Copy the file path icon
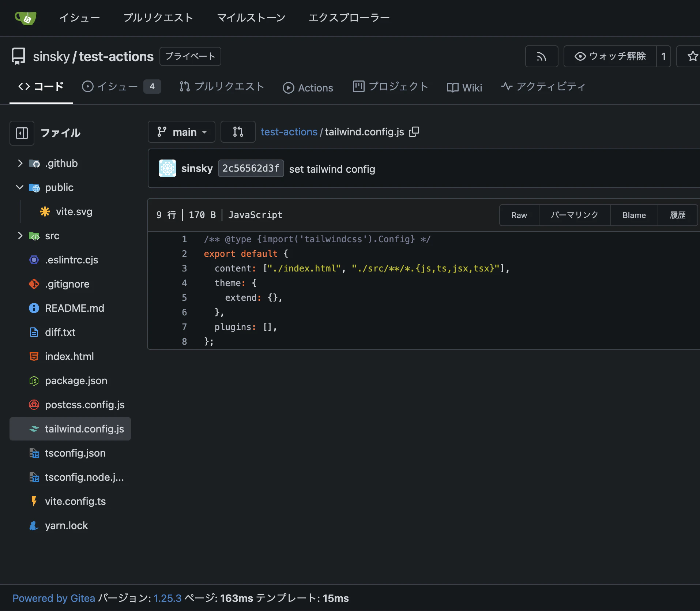The width and height of the screenshot is (700, 611). (414, 132)
